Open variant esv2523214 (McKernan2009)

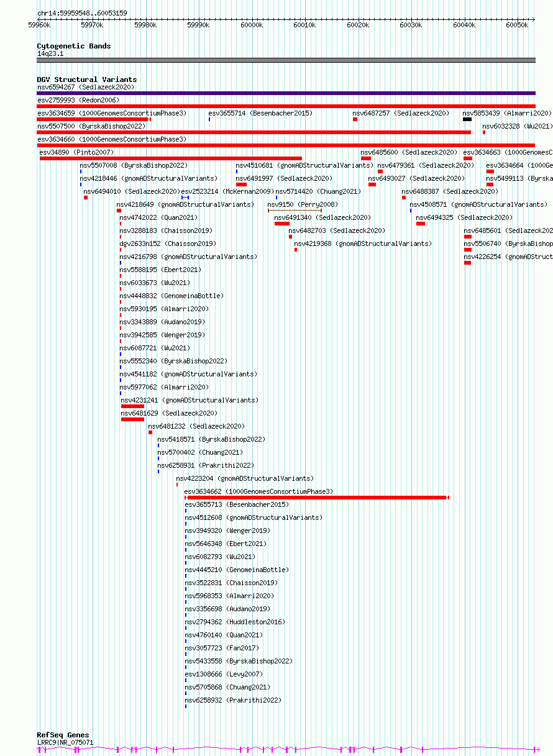click(x=227, y=191)
